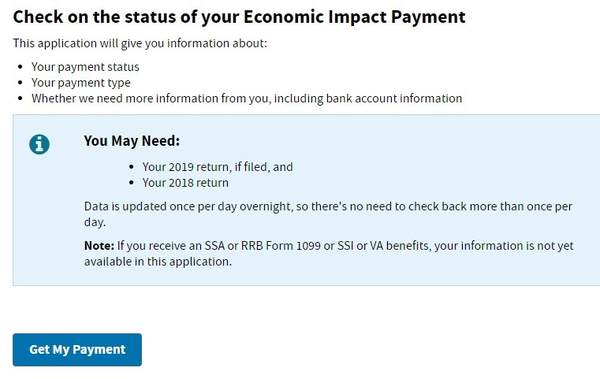Click the 'Your payment type' bullet item

click(81, 83)
